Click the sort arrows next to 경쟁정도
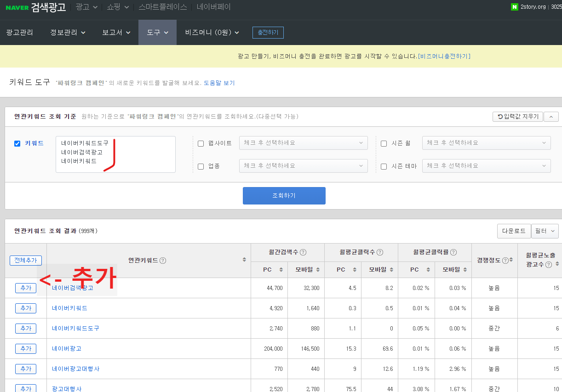This screenshot has width=562, height=392. tap(510, 260)
